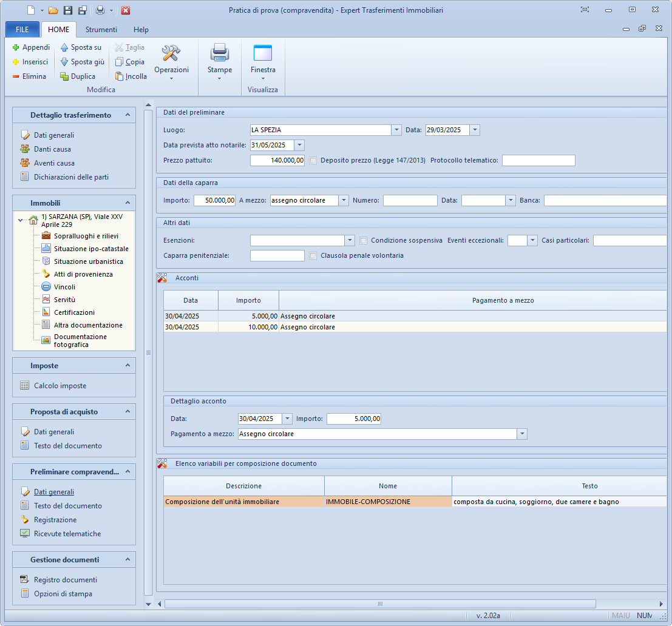Click the Sposta su arrow icon
Screen dimensions: 672x626
(64, 47)
